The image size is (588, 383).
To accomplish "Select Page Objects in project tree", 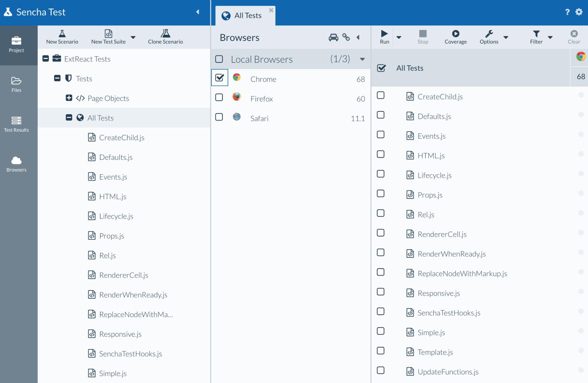I will tap(108, 98).
